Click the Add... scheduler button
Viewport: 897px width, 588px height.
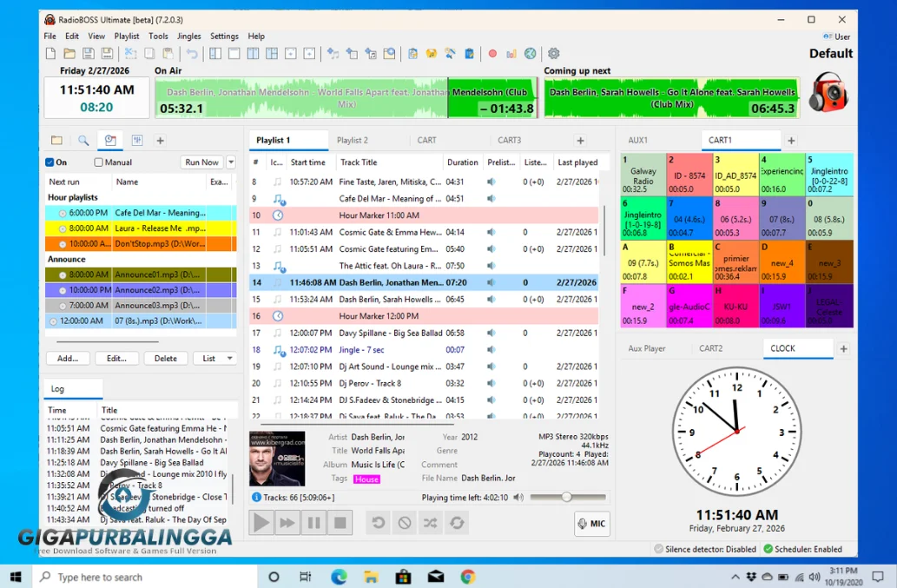pyautogui.click(x=68, y=359)
